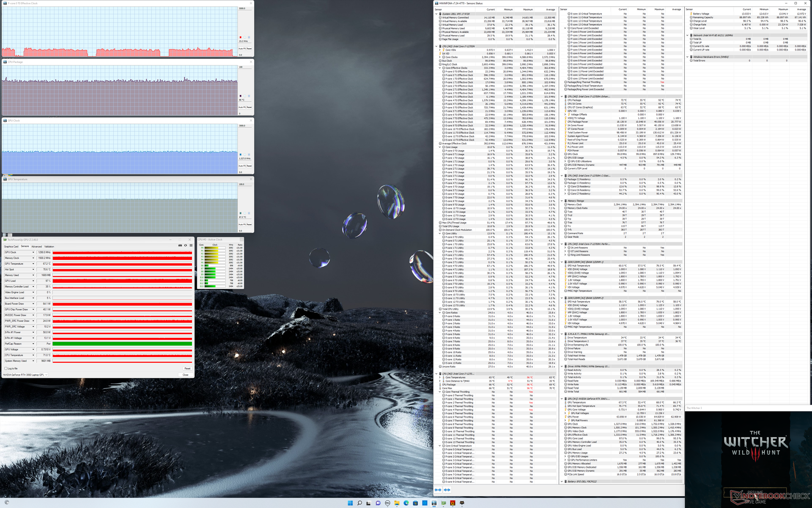Click Auto Fit in CPU Package graph
This screenshot has height=508, width=812.
[242, 107]
